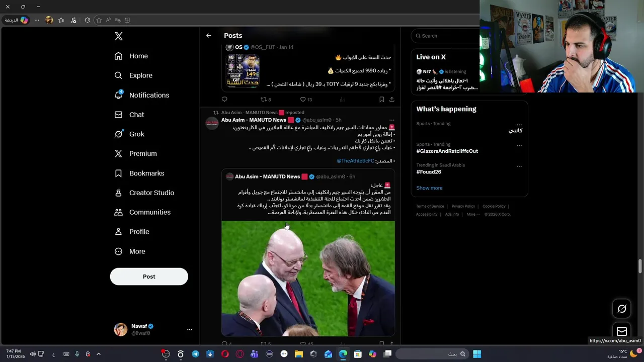The width and height of the screenshot is (644, 362).
Task: Open Bookmarks list
Action: click(139, 173)
